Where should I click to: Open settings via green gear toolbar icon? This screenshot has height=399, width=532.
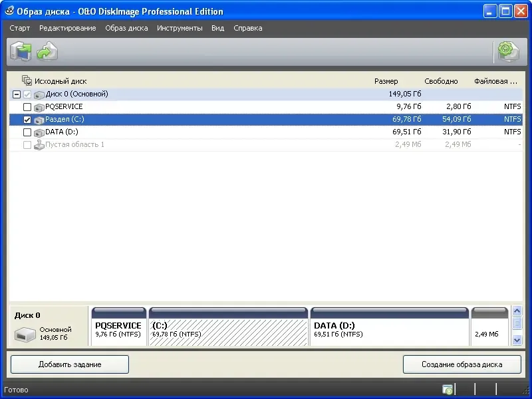(508, 52)
